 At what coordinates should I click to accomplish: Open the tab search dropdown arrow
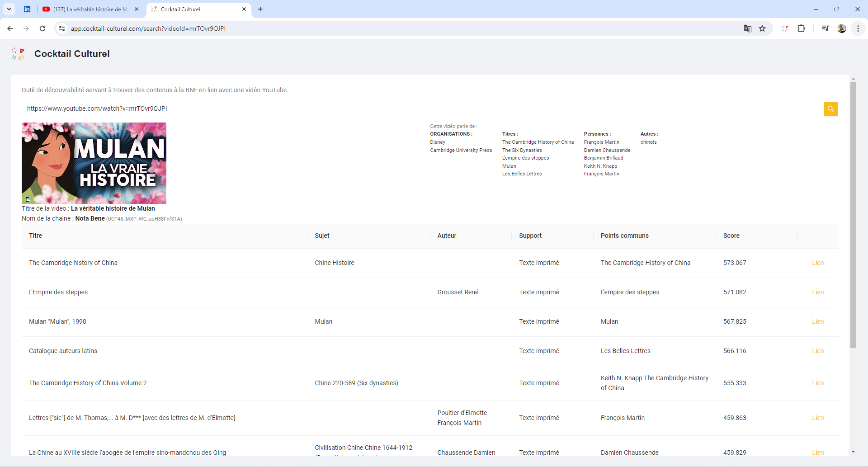(x=9, y=9)
